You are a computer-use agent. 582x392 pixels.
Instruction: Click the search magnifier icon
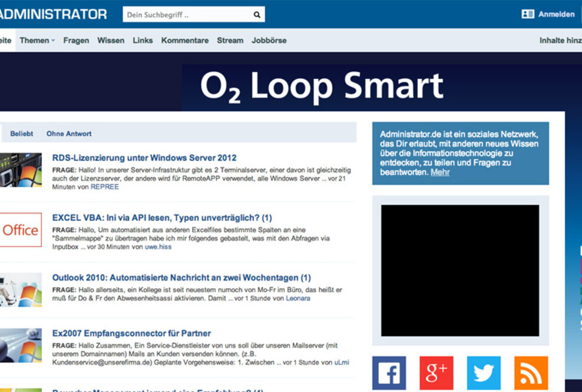click(257, 14)
